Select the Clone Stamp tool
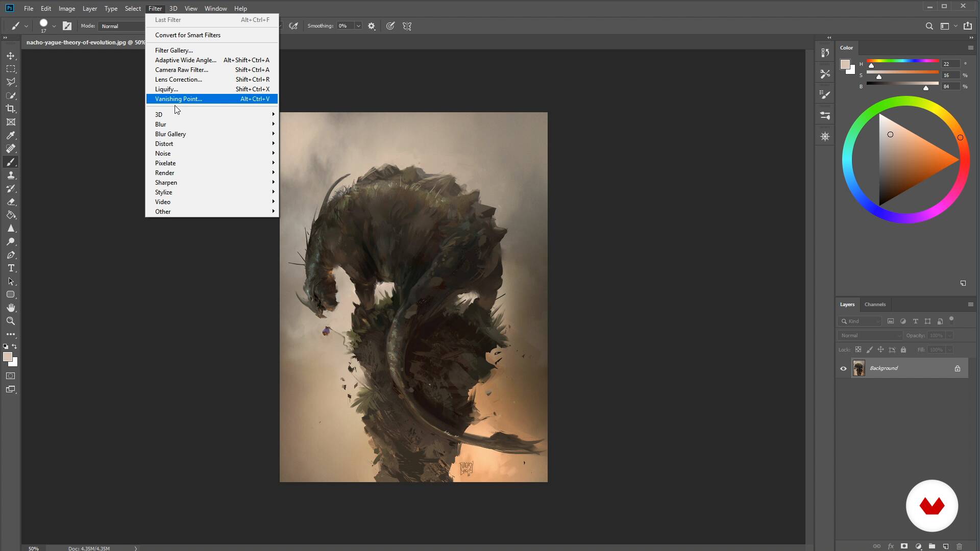980x551 pixels. tap(11, 175)
